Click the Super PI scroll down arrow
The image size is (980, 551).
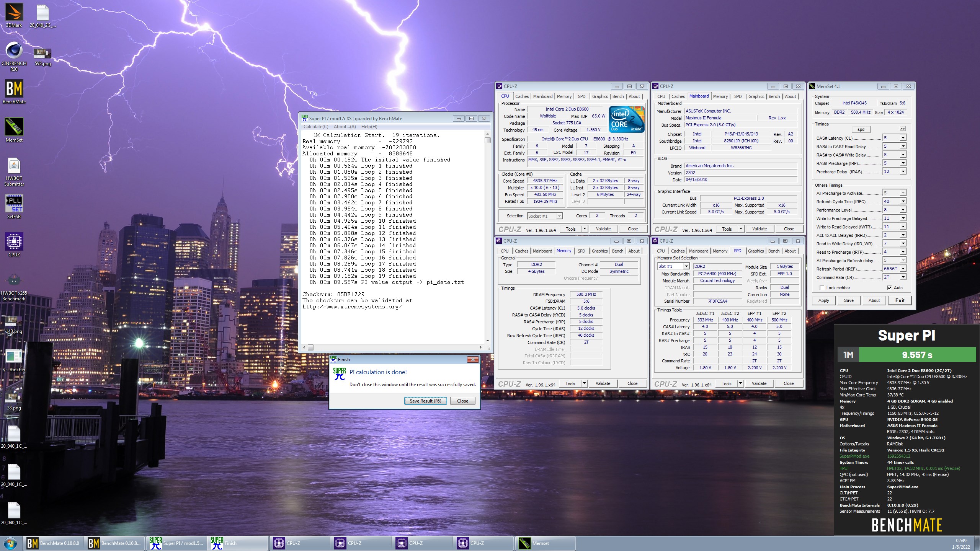(x=488, y=341)
